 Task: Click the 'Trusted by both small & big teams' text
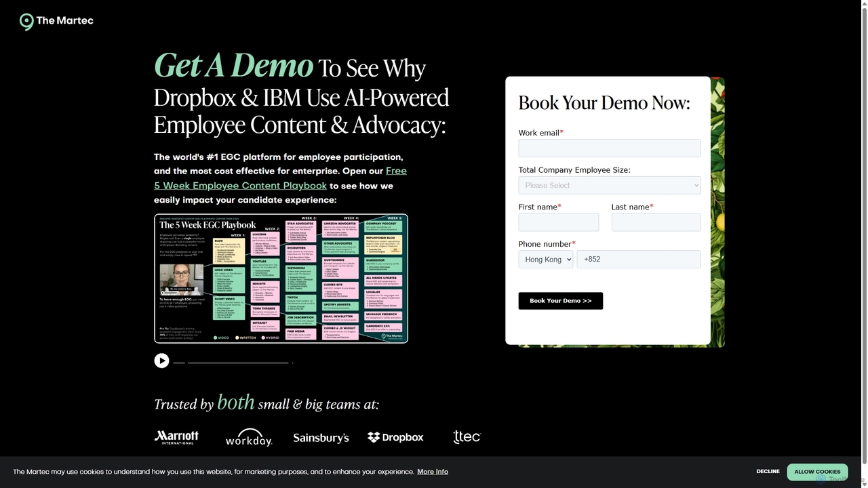coord(267,403)
